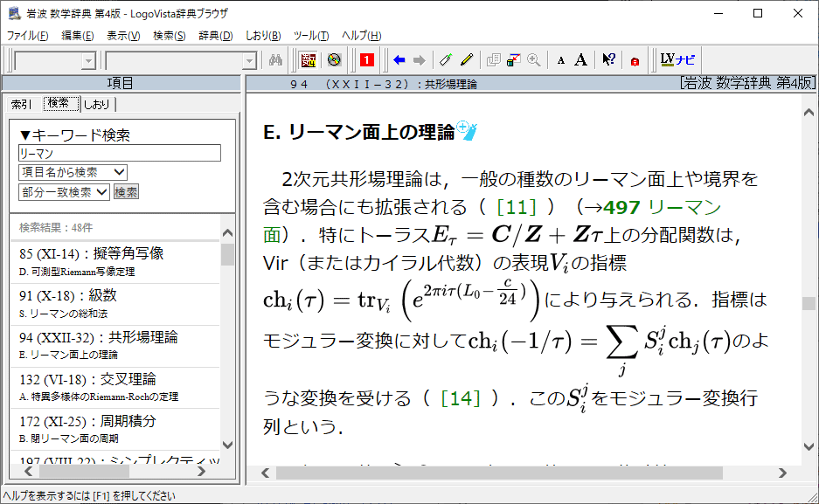Click the yellow highlighter marker icon
The width and height of the screenshot is (819, 504).
click(x=467, y=60)
